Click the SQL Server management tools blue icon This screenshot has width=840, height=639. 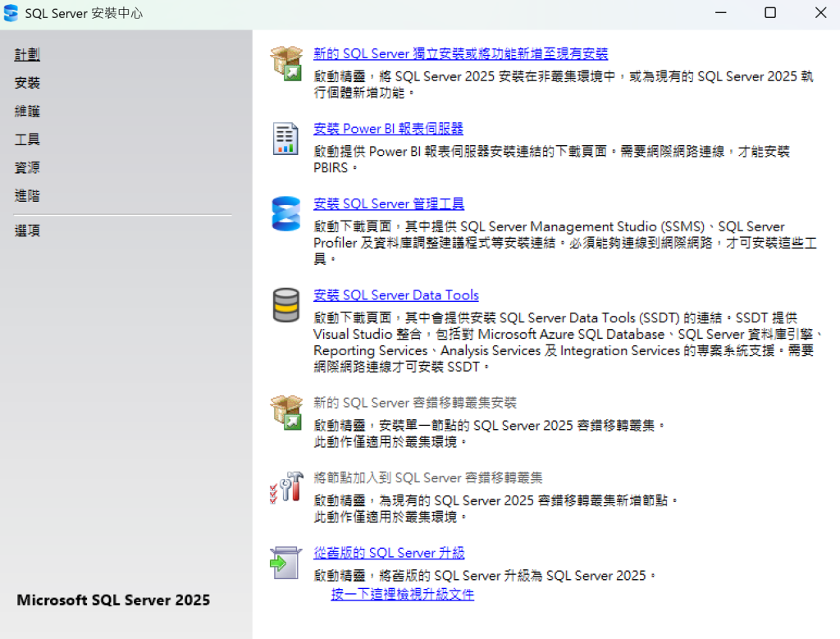pos(286,214)
